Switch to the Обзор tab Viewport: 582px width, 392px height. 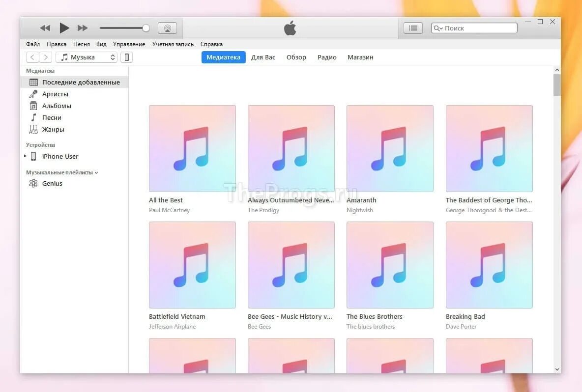click(x=296, y=57)
